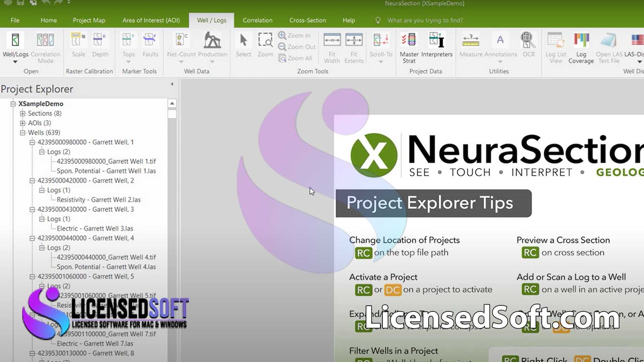Switch to the Project Map tab

pos(89,20)
